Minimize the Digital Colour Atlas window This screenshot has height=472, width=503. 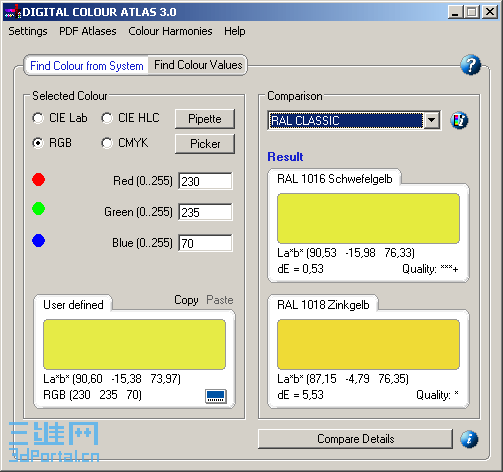click(x=455, y=12)
